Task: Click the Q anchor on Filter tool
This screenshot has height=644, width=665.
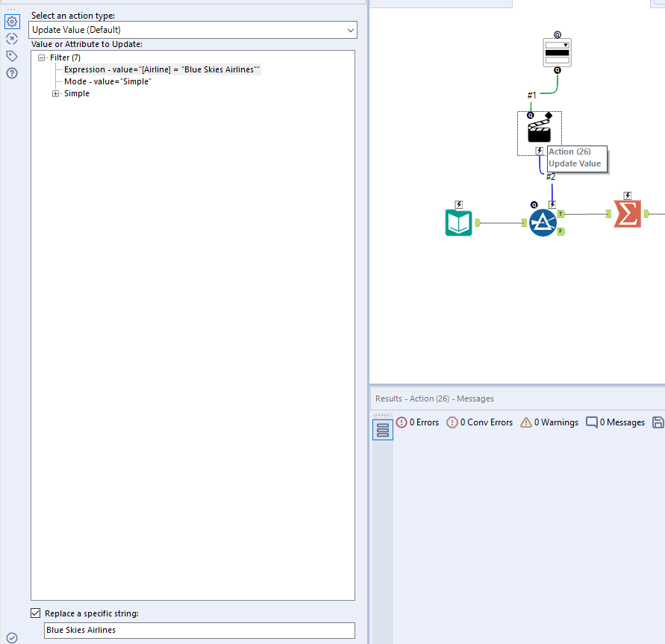Action: point(534,204)
